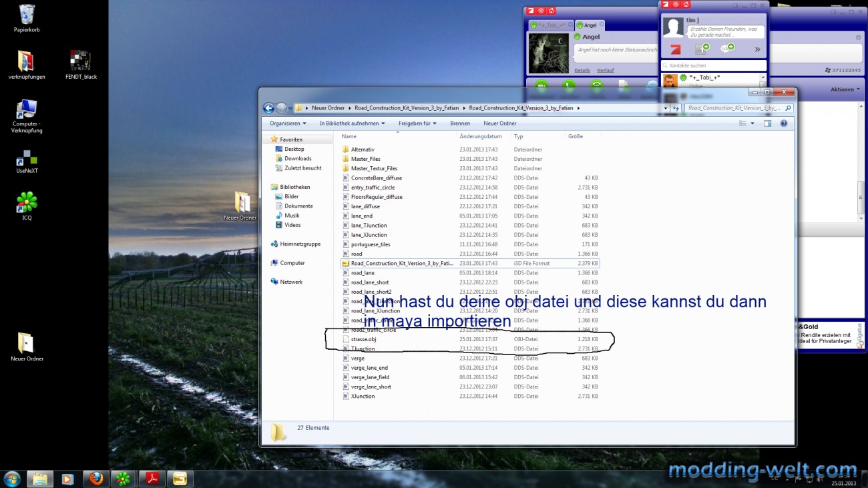The height and width of the screenshot is (488, 868).
Task: Open ICQ from the taskbar
Action: pyautogui.click(x=124, y=479)
